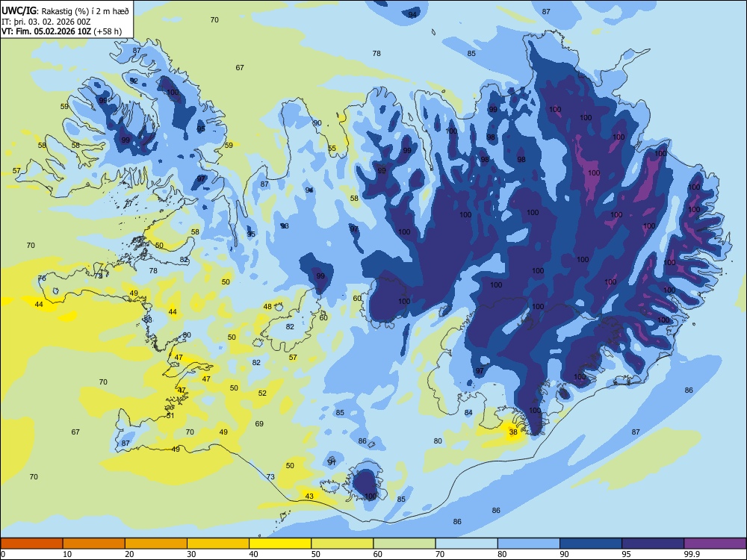
Task: Select the 90–95 medium blue legend swatch
Action: pos(591,544)
